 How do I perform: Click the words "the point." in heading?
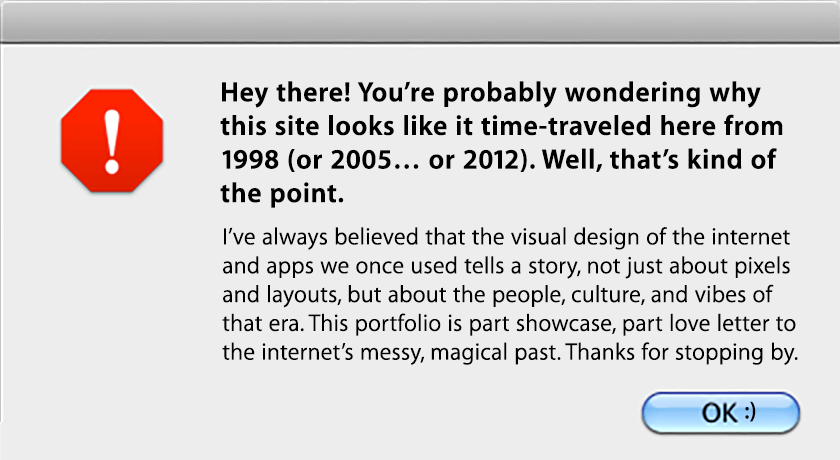283,195
